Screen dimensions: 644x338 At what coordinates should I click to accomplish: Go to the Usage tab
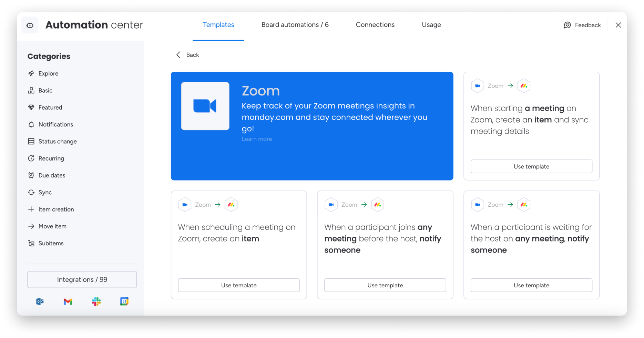pyautogui.click(x=431, y=25)
